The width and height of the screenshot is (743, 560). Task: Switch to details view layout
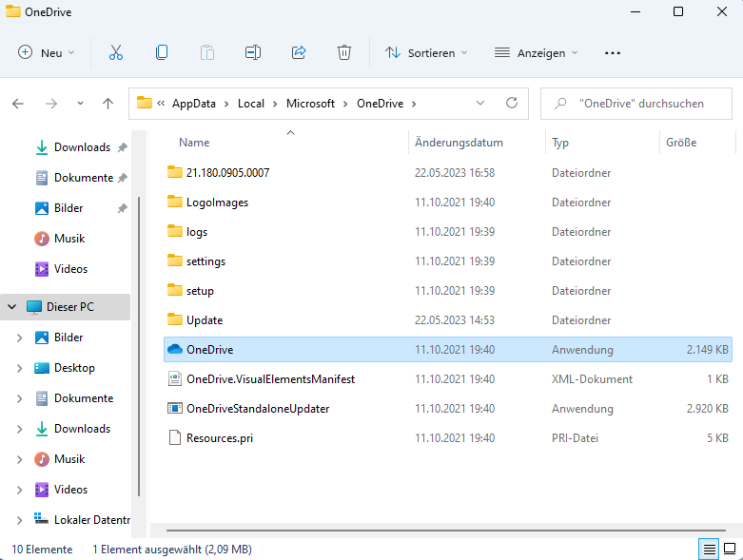[x=708, y=549]
